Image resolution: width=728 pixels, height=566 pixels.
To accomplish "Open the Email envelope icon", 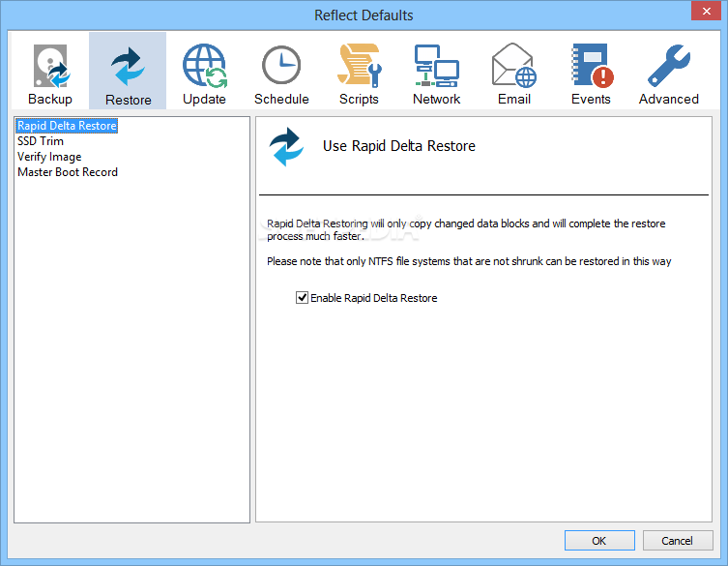I will (514, 65).
